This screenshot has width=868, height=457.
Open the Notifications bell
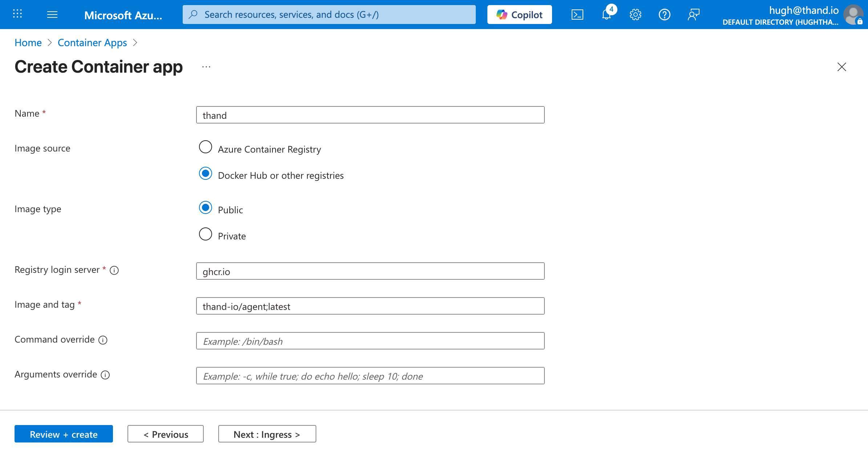[x=606, y=15]
